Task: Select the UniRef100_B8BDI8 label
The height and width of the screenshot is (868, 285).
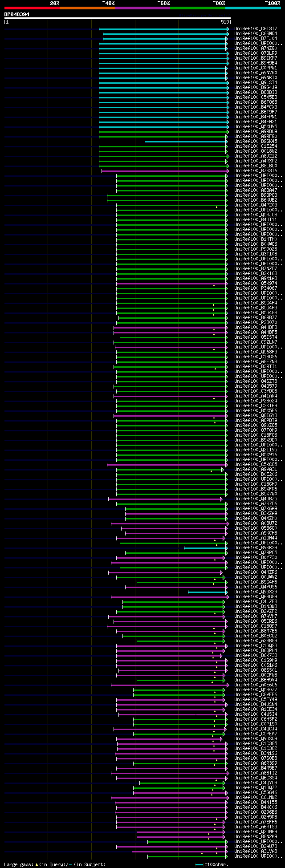Action: click(256, 92)
